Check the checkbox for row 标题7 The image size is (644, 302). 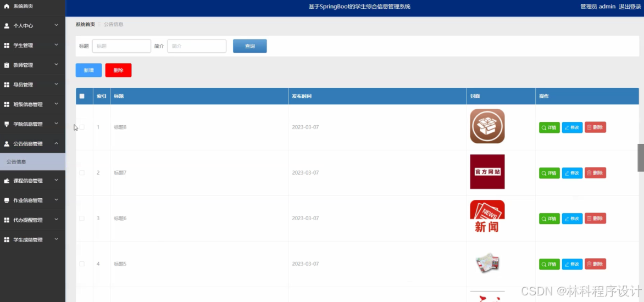click(x=82, y=173)
